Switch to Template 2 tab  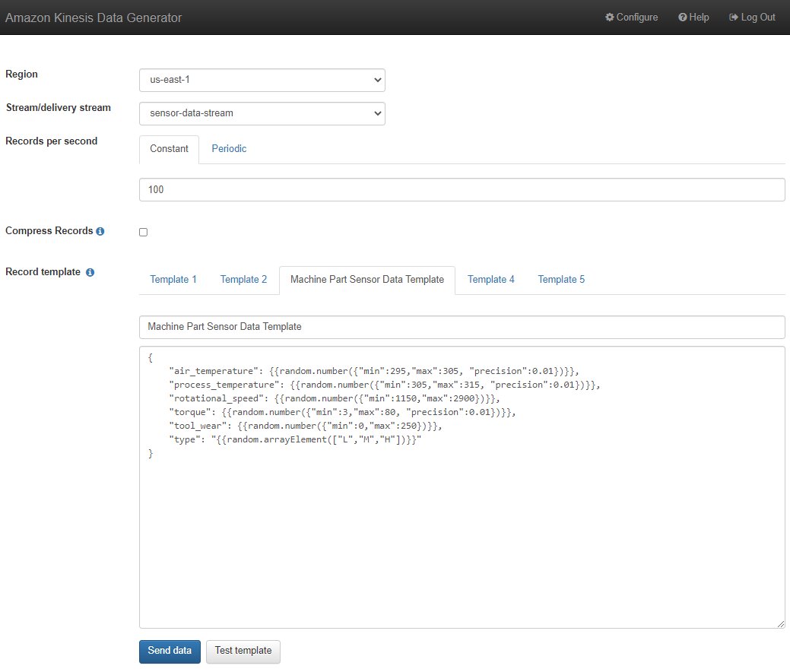point(243,280)
